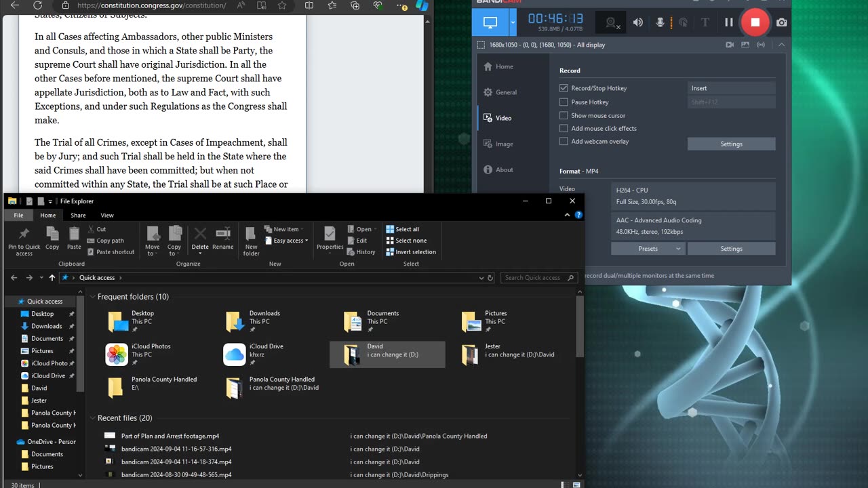
Task: Pause the Bandicam recording
Action: [728, 22]
